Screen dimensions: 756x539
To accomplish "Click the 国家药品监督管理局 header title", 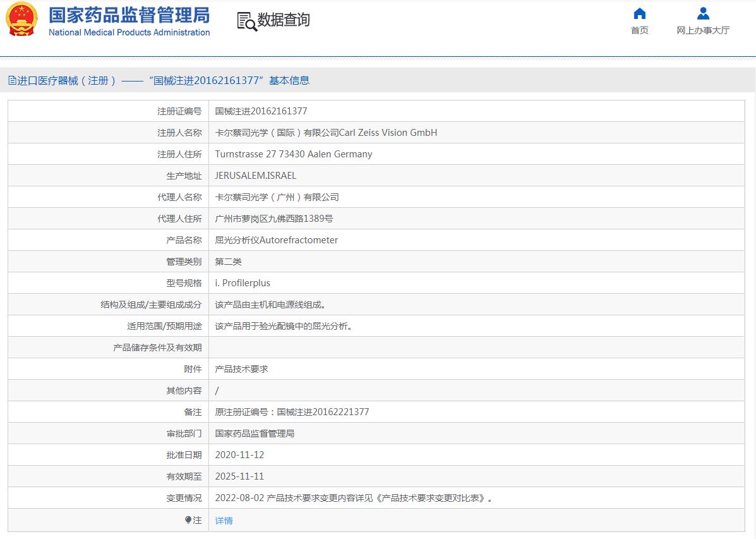I will [x=129, y=15].
